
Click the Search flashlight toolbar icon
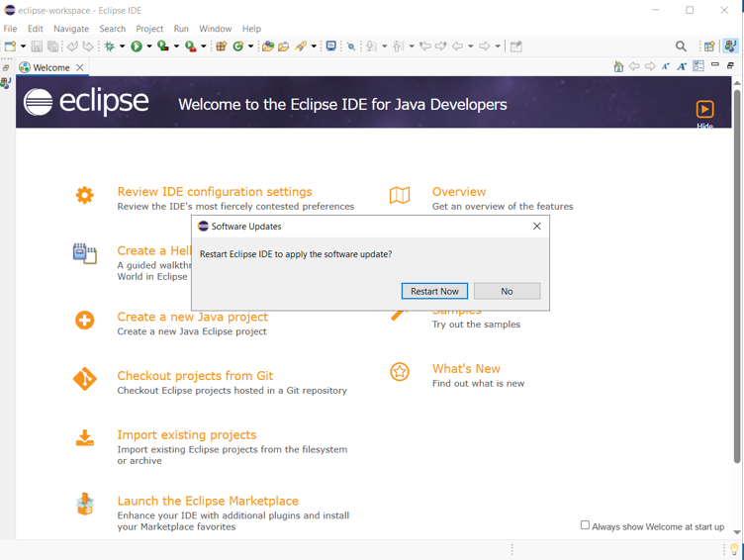301,47
